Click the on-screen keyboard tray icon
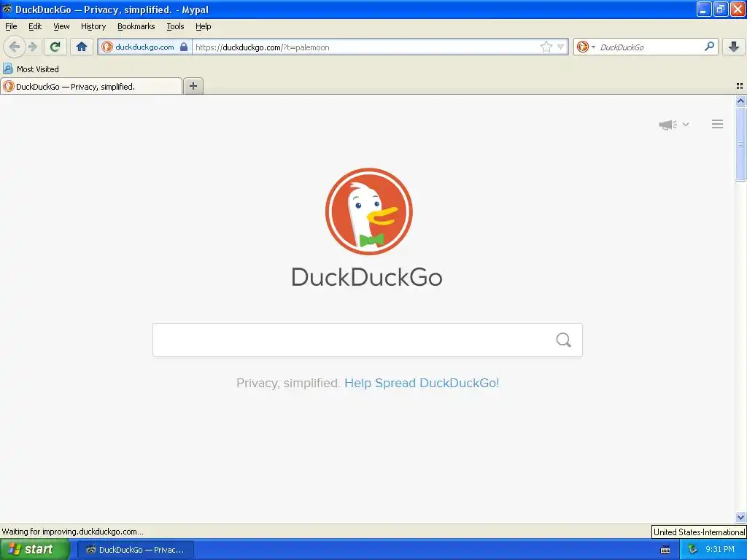Screen dimensions: 747x560 click(665, 550)
